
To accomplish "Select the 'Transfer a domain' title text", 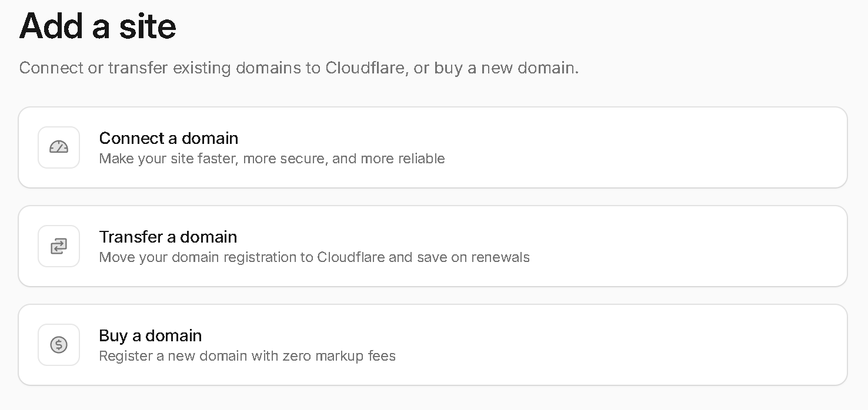I will [168, 237].
